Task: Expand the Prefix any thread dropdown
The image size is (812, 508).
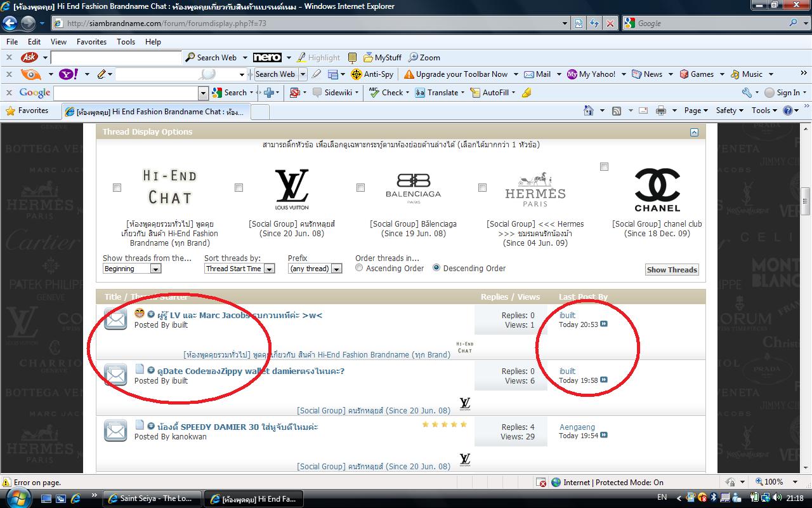Action: pos(336,269)
